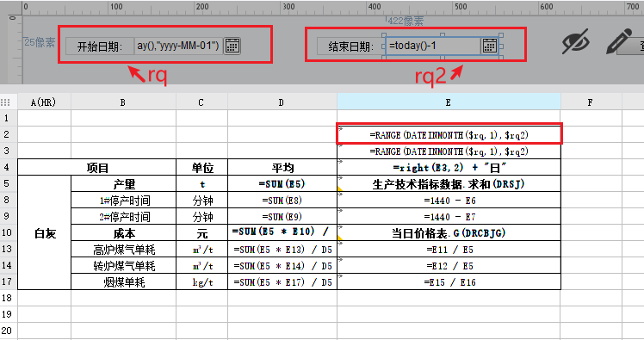Screen dimensions: 644x340
Task: Open the calendar picker for 开始日期
Action: click(x=232, y=46)
